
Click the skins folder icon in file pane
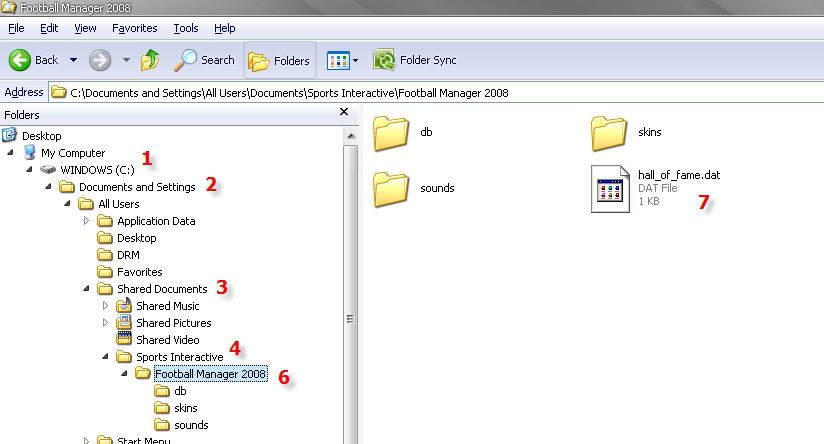pos(609,133)
